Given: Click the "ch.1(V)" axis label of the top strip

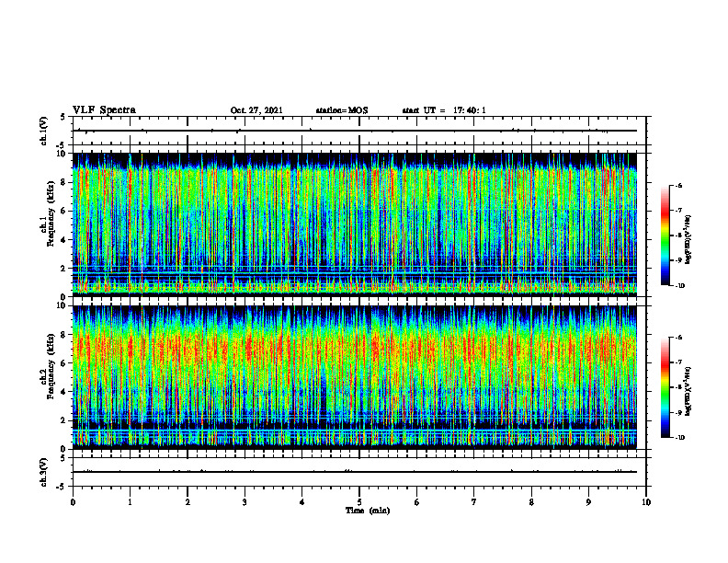Looking at the screenshot, I should tap(44, 131).
